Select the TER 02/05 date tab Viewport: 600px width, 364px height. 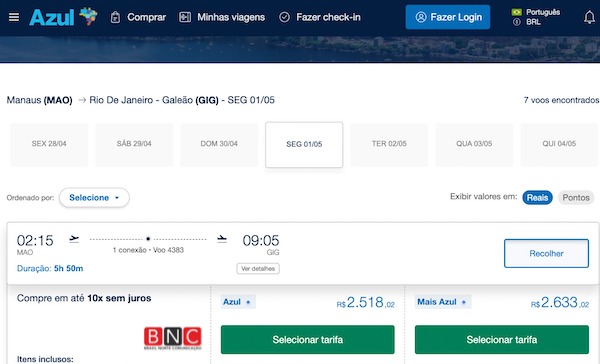(389, 144)
